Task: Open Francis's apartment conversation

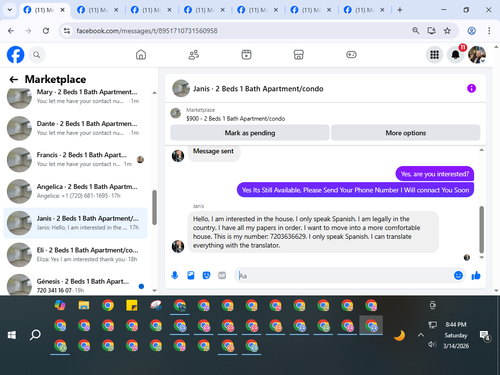Action: tap(75, 159)
